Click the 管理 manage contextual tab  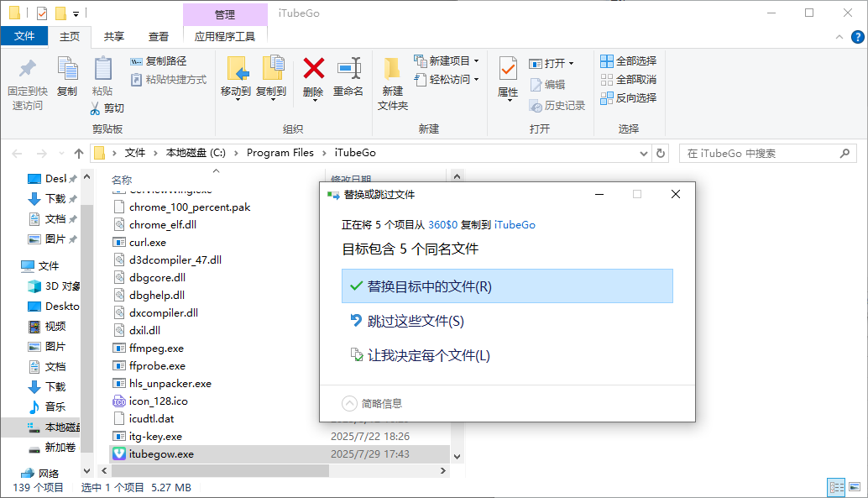click(225, 14)
